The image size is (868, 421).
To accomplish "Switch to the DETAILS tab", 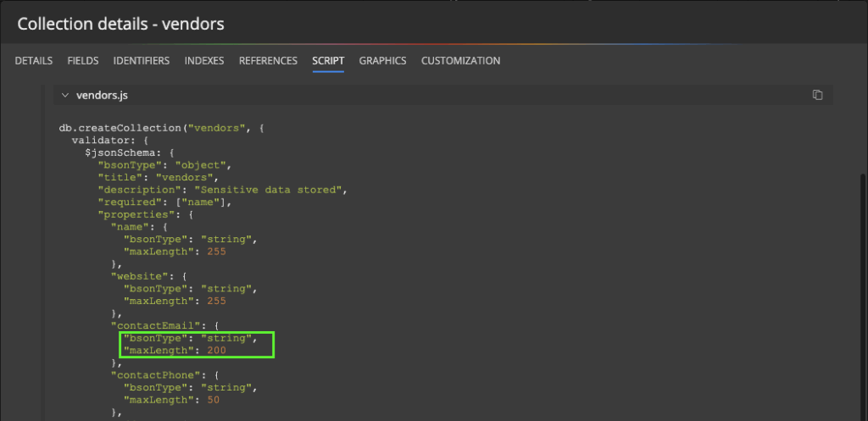I will coord(34,61).
